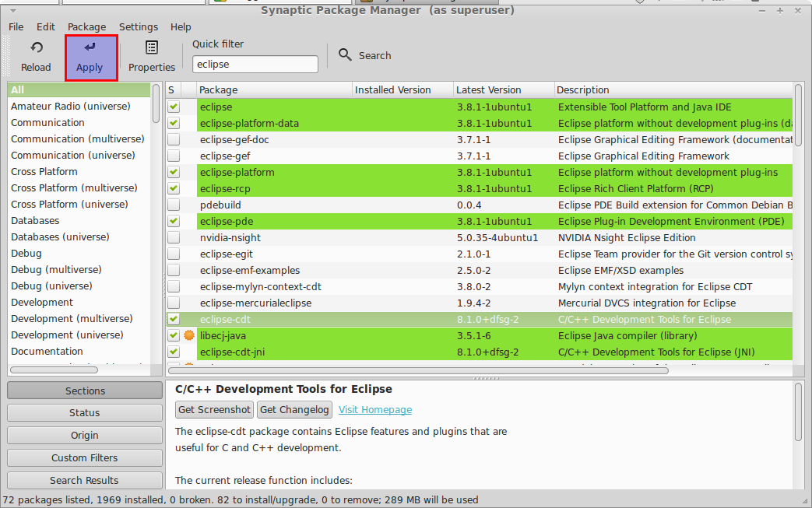
Task: Toggle the eclipse package checkbox
Action: click(x=174, y=107)
